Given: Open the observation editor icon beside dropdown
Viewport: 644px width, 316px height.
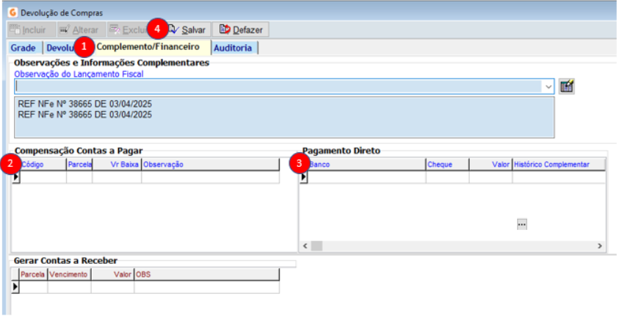Looking at the screenshot, I should coord(566,86).
